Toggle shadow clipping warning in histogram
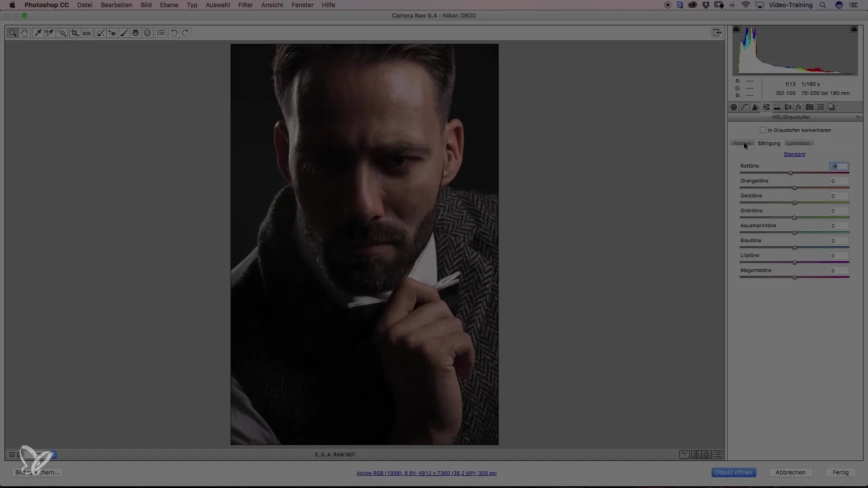Image resolution: width=868 pixels, height=488 pixels. [x=736, y=29]
